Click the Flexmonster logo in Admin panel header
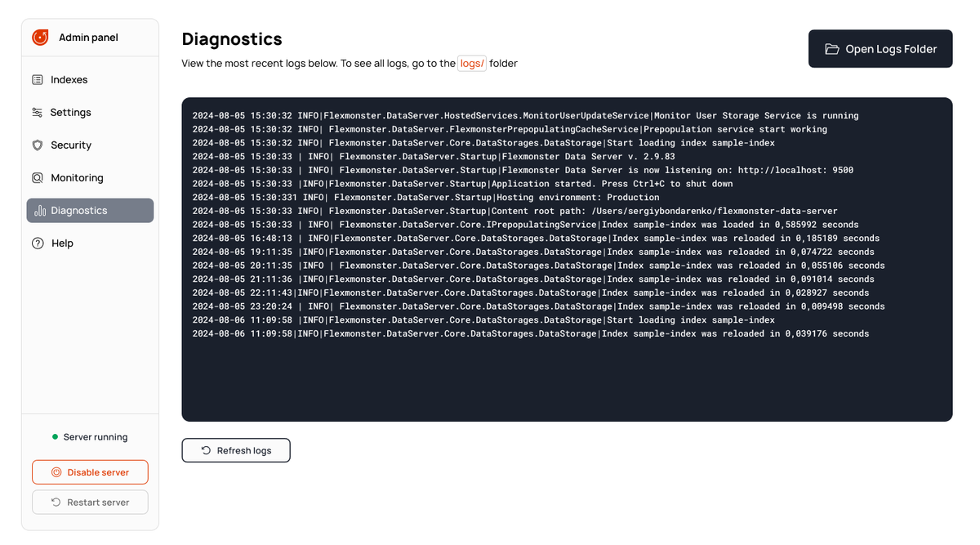Image resolution: width=980 pixels, height=545 pixels. [40, 38]
